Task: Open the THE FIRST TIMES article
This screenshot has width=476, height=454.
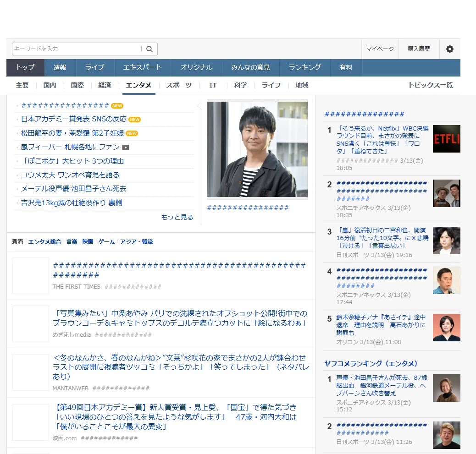Action: (x=179, y=270)
